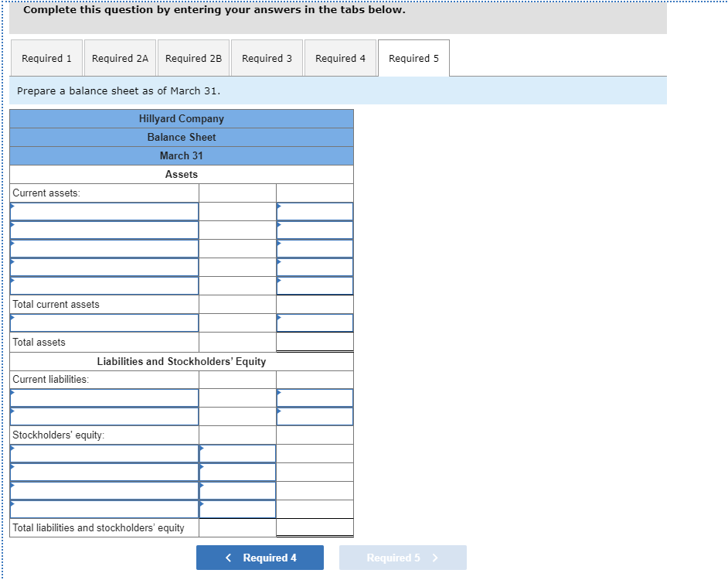Click the 'Total current assets' label

(x=56, y=305)
